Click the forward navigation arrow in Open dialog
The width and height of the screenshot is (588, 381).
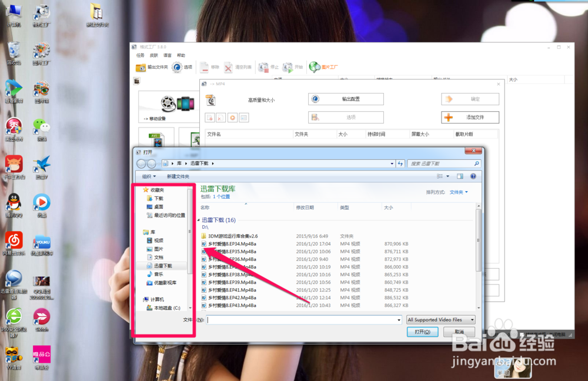[x=152, y=163]
